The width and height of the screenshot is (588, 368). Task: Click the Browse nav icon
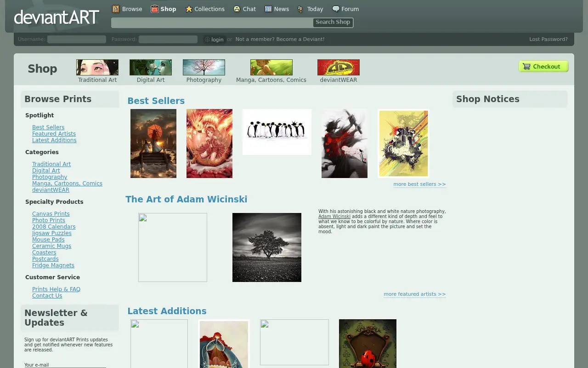coord(116,9)
